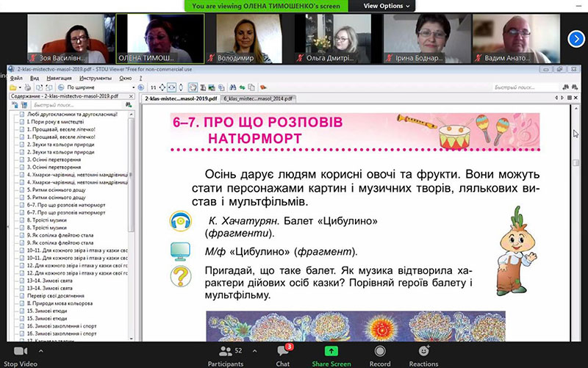This screenshot has height=368, width=588.
Task: Click document tabs scroll right arrow
Action: tap(562, 98)
